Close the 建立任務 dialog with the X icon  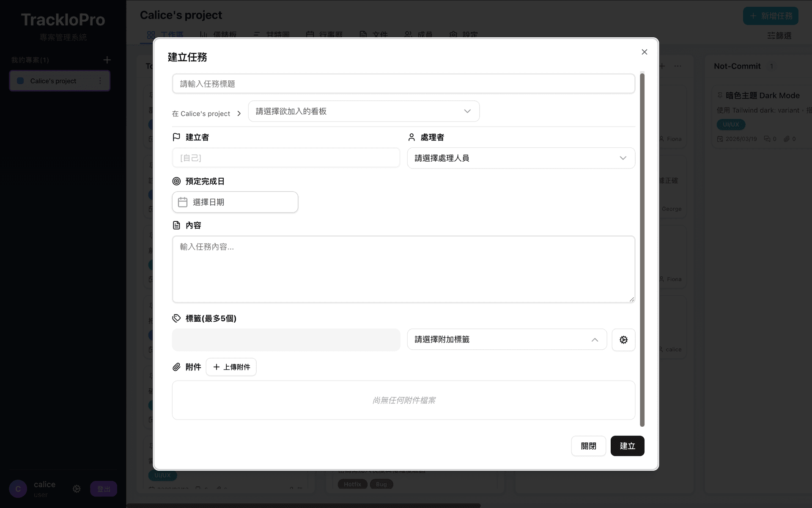[644, 52]
